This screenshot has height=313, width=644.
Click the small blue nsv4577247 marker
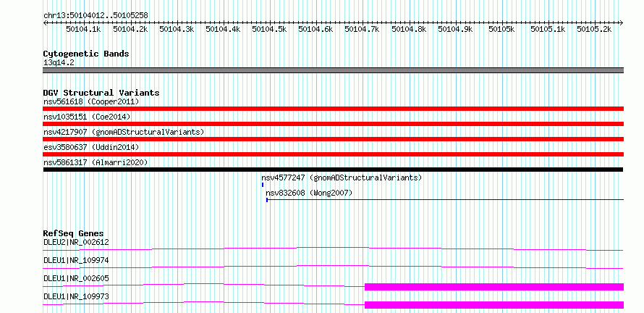(x=263, y=185)
